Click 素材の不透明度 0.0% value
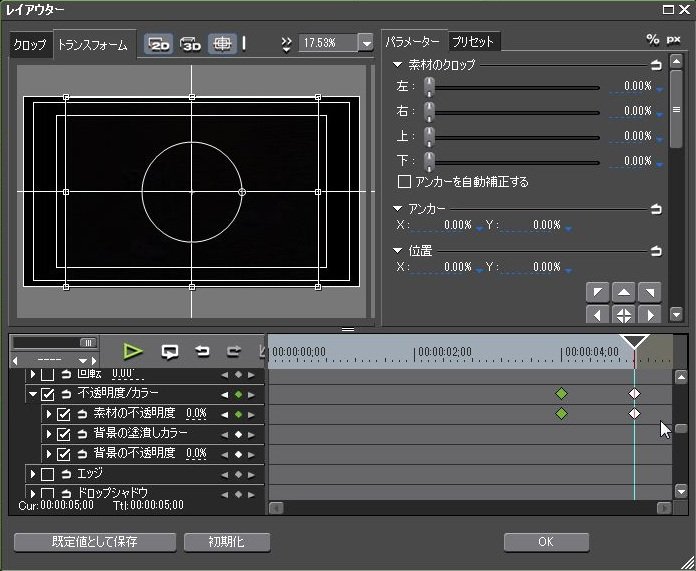The image size is (696, 571). tap(196, 414)
